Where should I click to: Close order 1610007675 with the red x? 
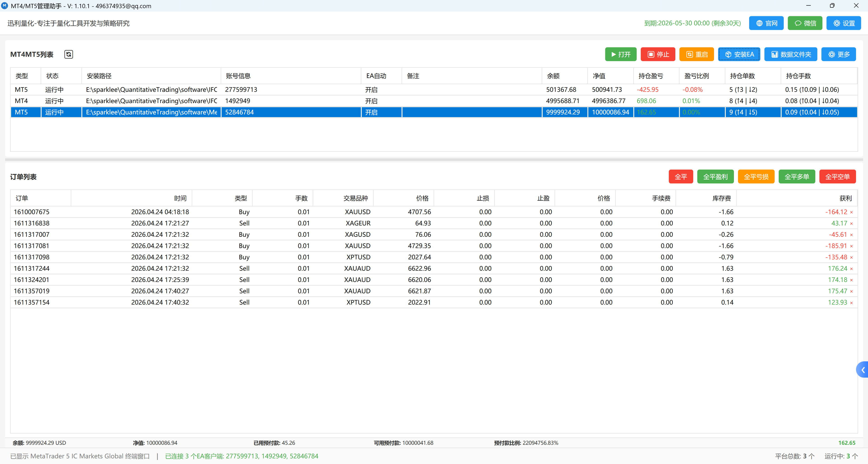tap(851, 212)
